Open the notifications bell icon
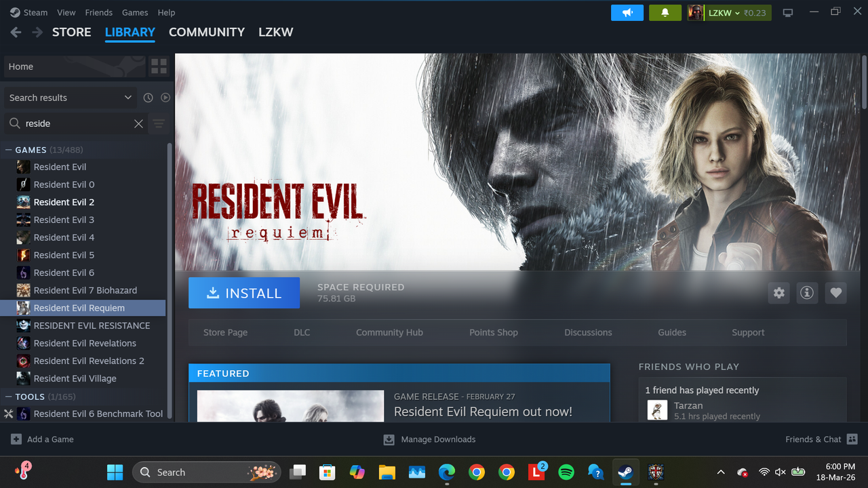868x488 pixels. pyautogui.click(x=665, y=12)
